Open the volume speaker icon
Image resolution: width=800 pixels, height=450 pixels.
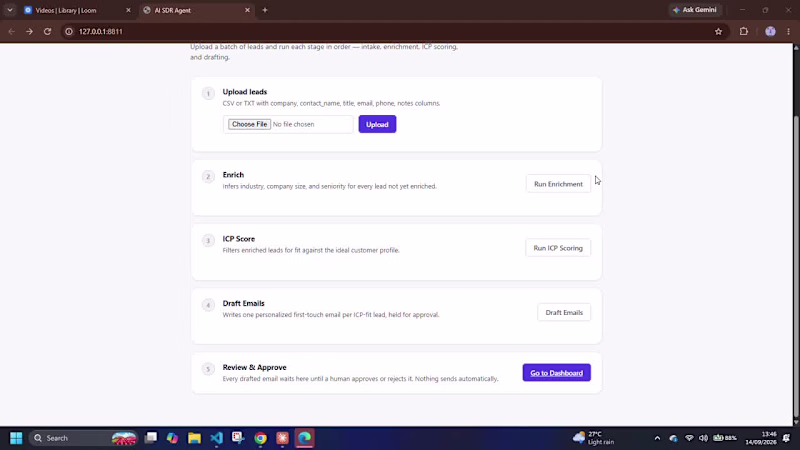[704, 438]
